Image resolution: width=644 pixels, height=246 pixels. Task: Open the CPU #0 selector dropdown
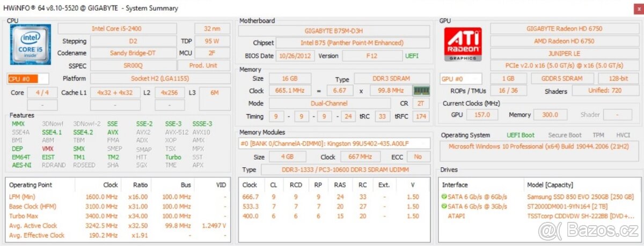pos(28,79)
